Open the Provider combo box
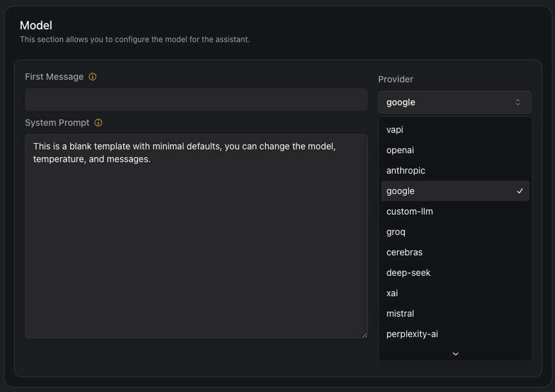This screenshot has height=392, width=555. click(454, 102)
